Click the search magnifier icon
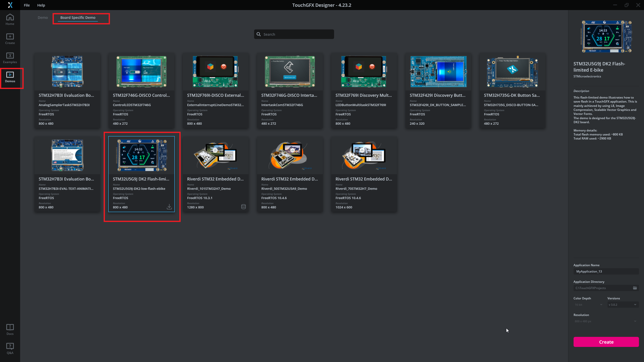644x362 pixels. (x=259, y=34)
